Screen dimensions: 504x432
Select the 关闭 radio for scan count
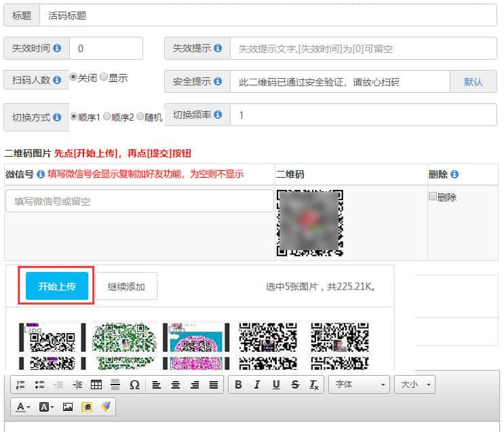point(73,77)
